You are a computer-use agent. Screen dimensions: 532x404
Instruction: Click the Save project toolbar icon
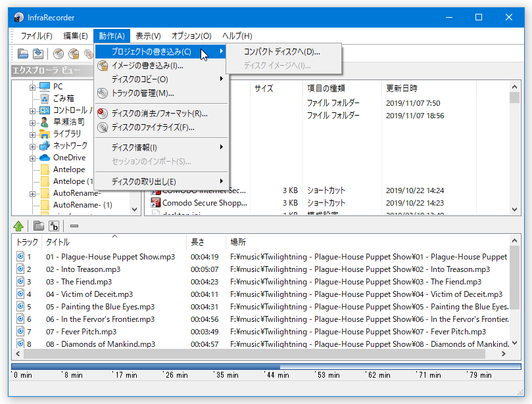[38, 53]
